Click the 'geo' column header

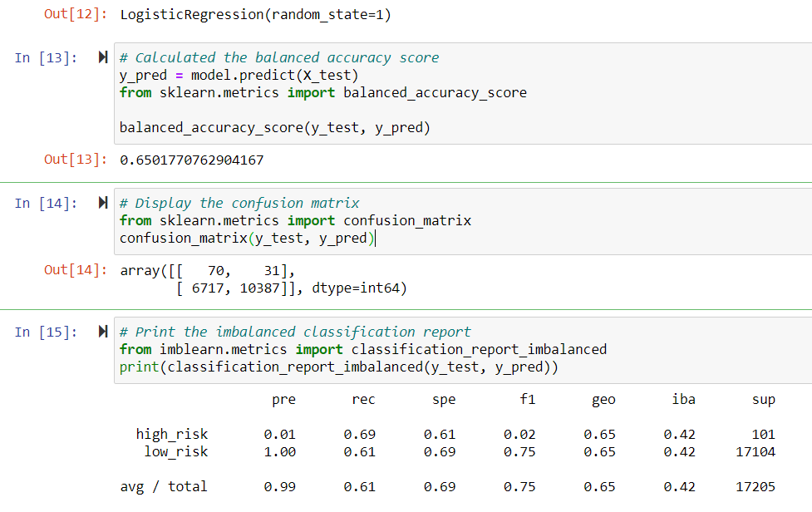[604, 400]
